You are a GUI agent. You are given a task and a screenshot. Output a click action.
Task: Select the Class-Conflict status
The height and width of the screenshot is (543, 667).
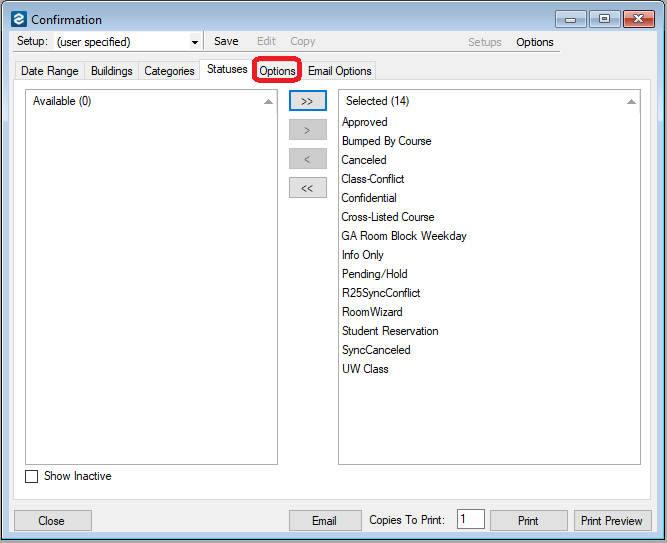pos(373,179)
